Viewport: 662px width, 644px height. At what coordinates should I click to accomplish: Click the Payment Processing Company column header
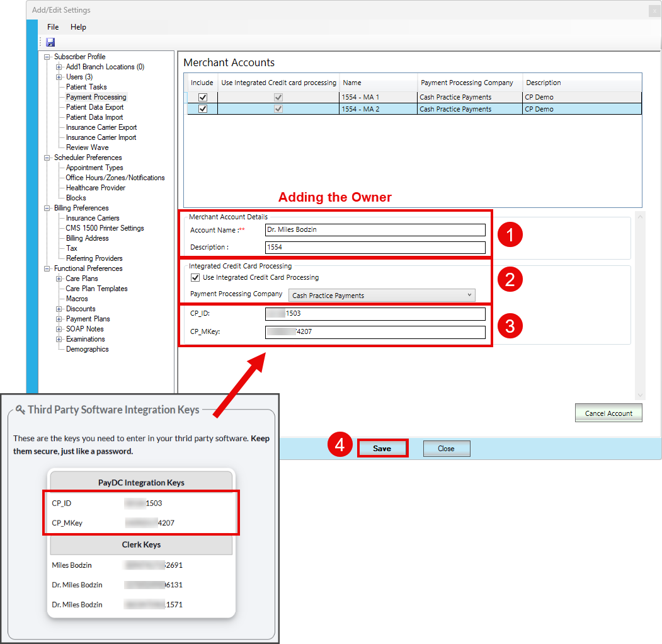click(469, 83)
